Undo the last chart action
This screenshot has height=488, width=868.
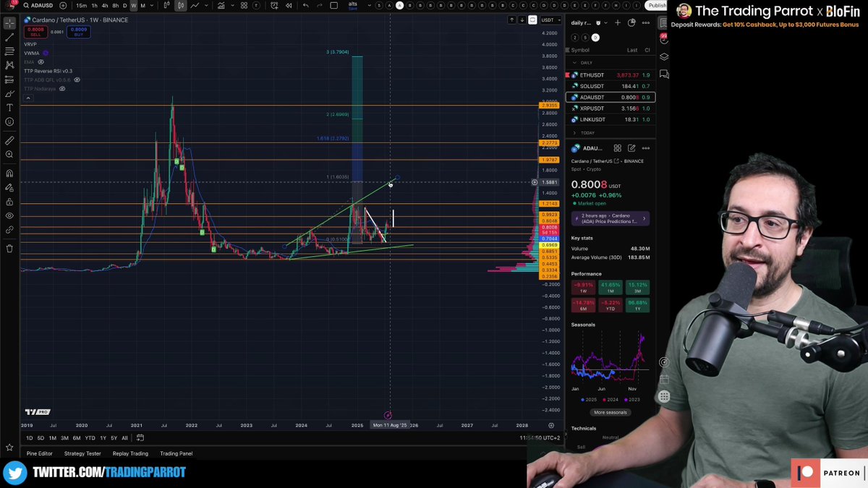point(306,6)
